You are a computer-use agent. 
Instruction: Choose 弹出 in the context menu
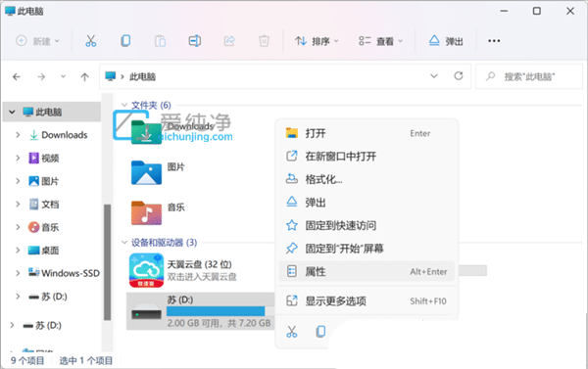pos(367,203)
